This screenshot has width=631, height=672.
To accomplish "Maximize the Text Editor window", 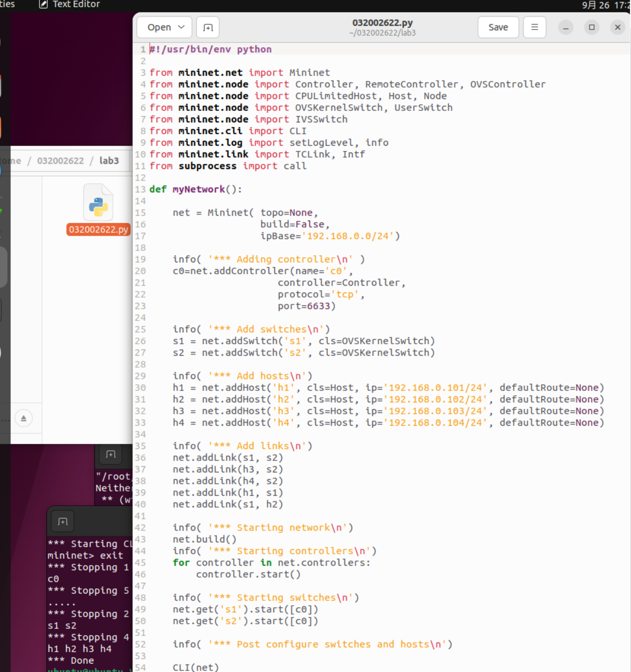I will [x=592, y=27].
